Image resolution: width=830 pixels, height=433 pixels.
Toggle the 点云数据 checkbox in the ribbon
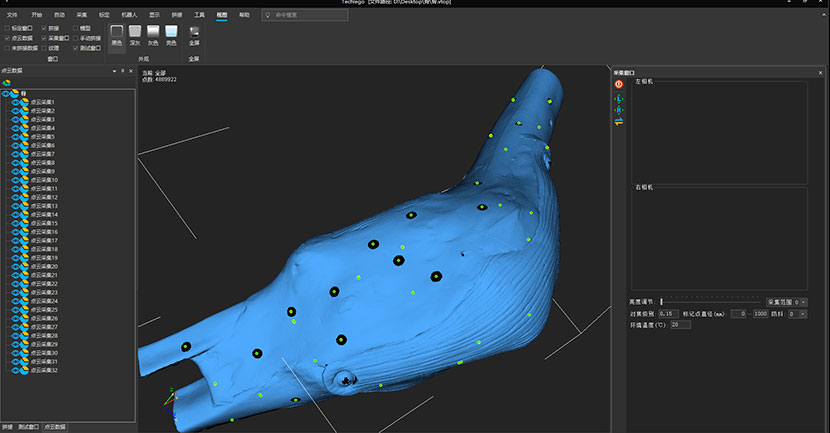tap(8, 38)
